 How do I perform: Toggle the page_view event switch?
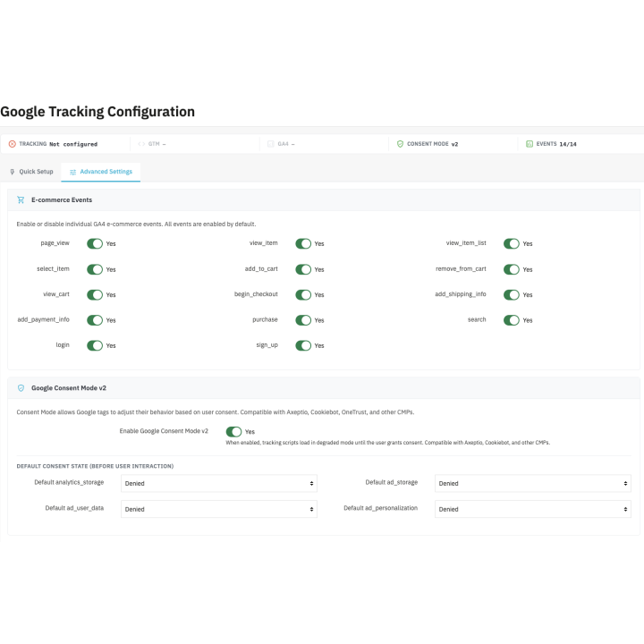pos(95,243)
